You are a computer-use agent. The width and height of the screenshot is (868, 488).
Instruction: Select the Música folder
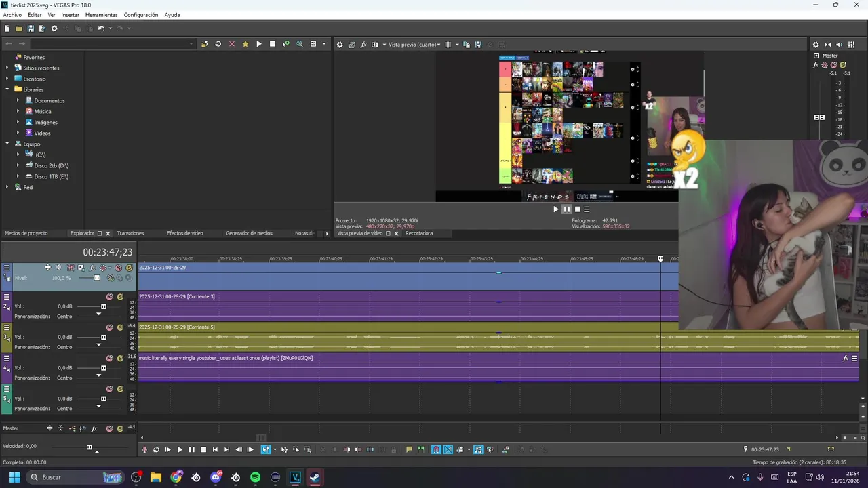(43, 111)
